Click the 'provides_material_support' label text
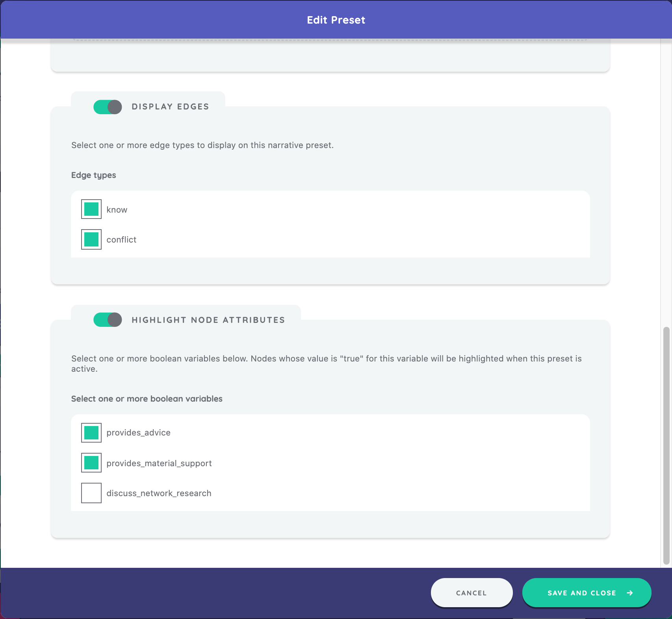 [159, 463]
